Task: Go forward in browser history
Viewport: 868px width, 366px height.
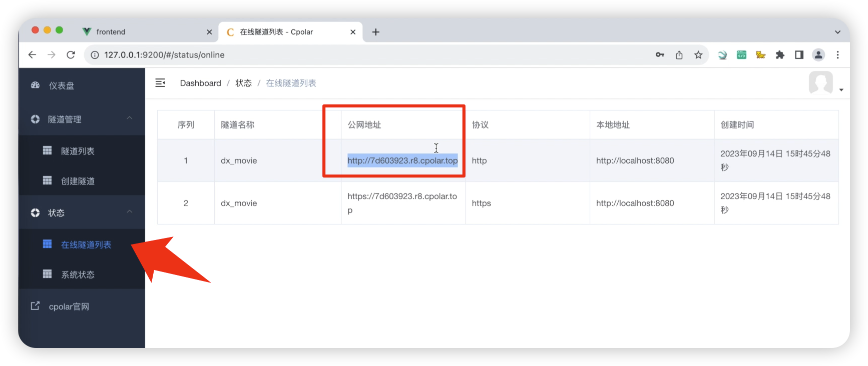Action: click(x=52, y=54)
